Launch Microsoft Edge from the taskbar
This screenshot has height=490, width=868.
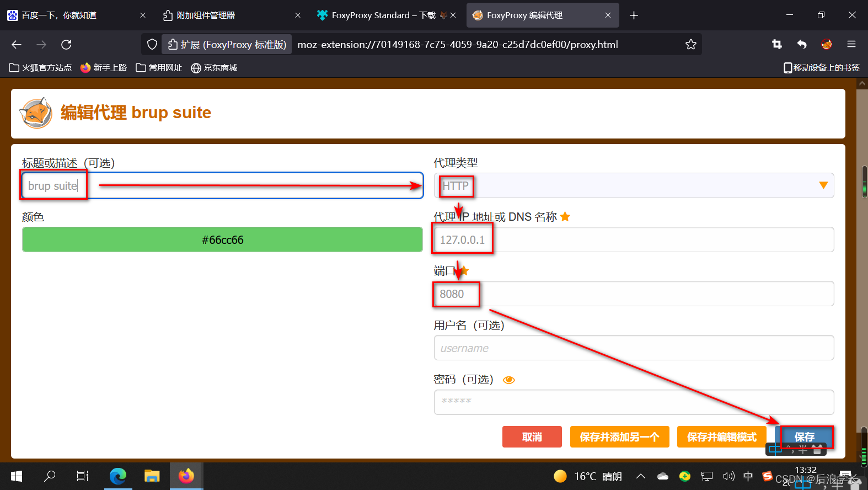pos(118,476)
